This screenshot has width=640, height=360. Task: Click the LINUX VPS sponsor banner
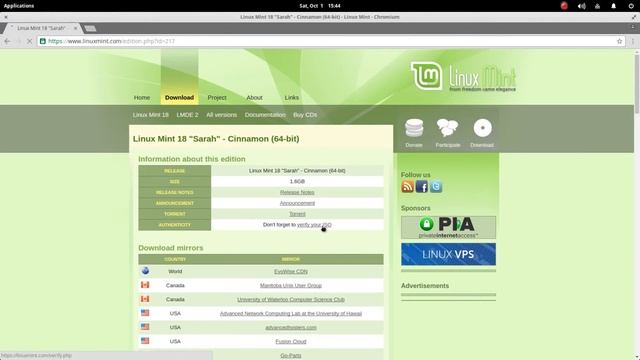point(448,254)
